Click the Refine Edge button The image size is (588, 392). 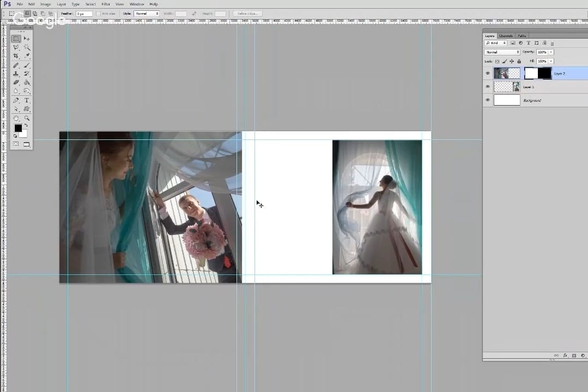click(248, 13)
